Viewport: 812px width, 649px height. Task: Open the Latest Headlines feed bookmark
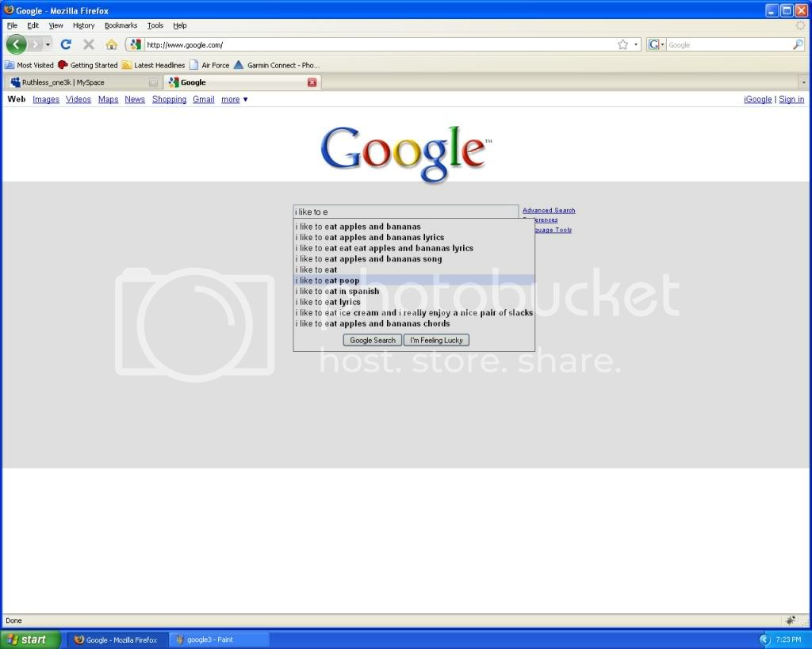(153, 65)
